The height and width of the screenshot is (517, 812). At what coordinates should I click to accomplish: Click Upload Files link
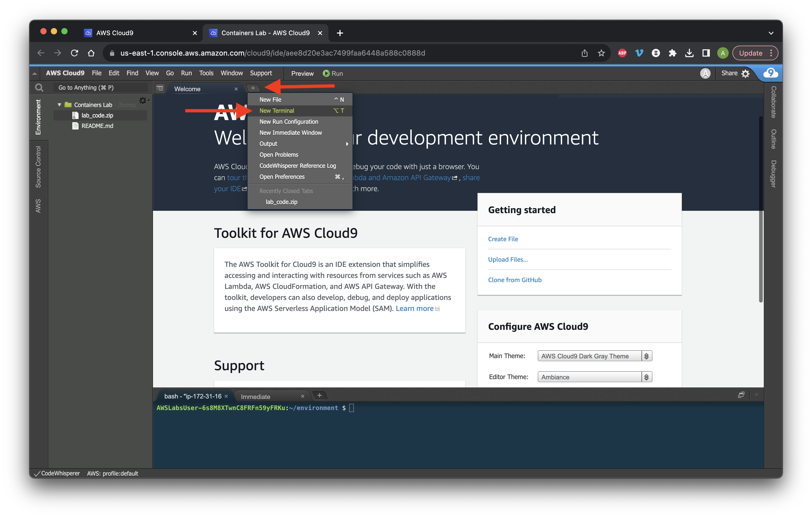(x=508, y=260)
